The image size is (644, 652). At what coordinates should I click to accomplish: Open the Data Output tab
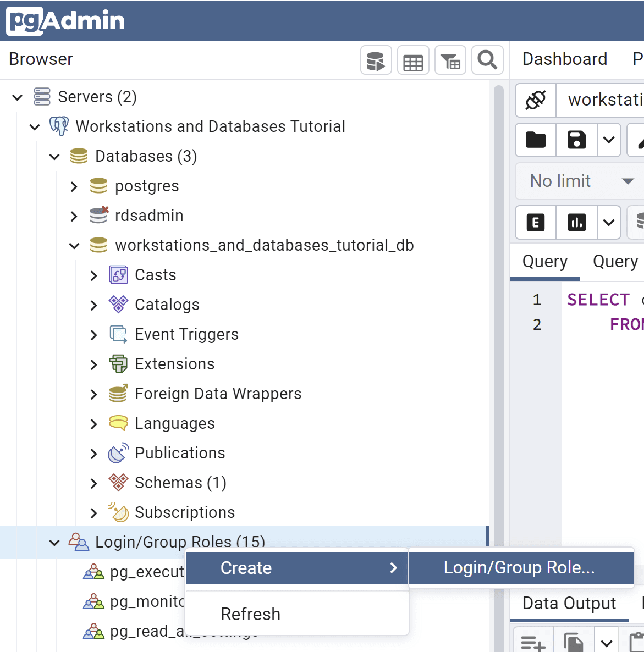point(569,604)
